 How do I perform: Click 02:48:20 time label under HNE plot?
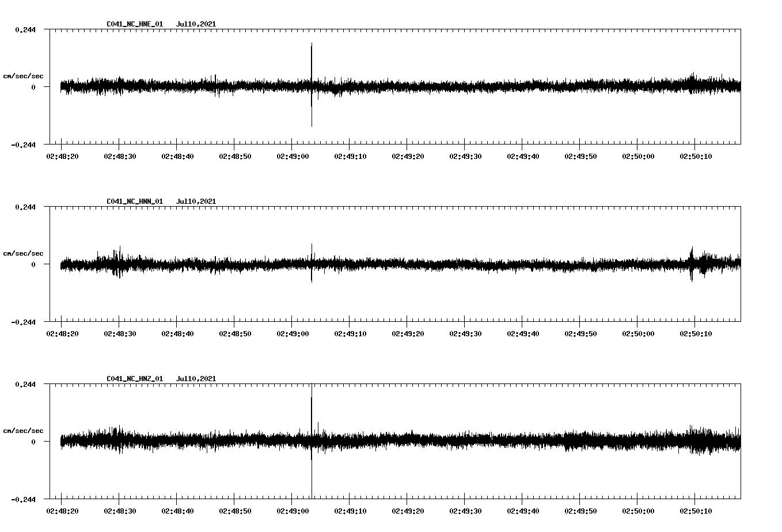click(x=62, y=156)
